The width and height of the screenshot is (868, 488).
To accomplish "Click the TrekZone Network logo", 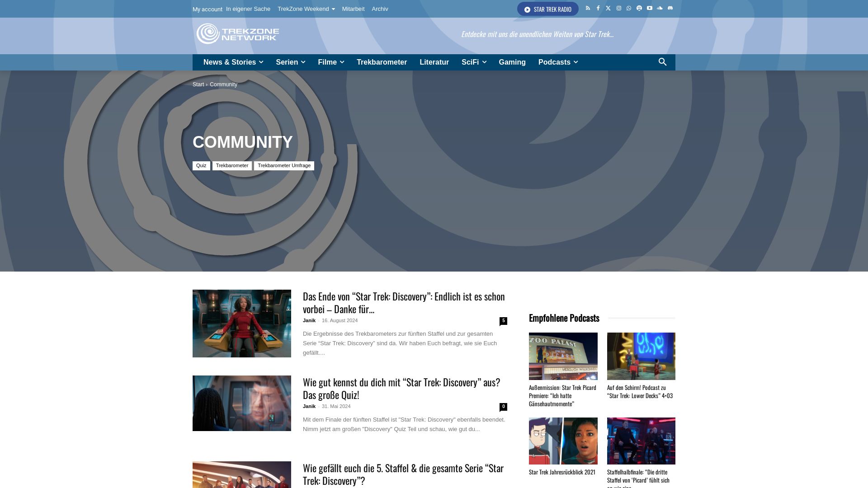I will point(238,34).
